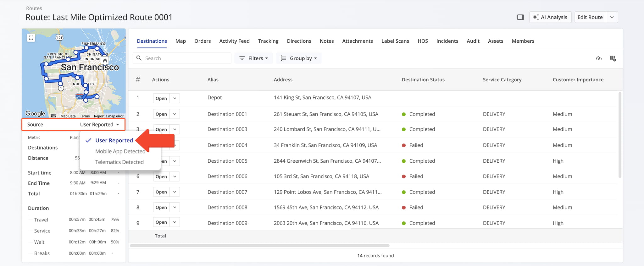Click the vertical table scrollbar
This screenshot has height=266, width=644.
pos(620,135)
